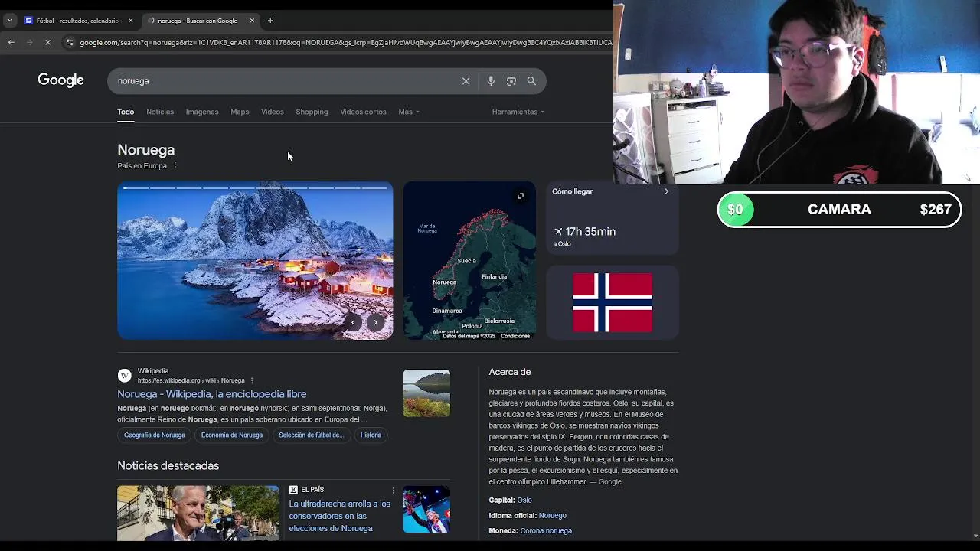Switch to the Videos cortos tab
This screenshot has height=551, width=980.
363,112
